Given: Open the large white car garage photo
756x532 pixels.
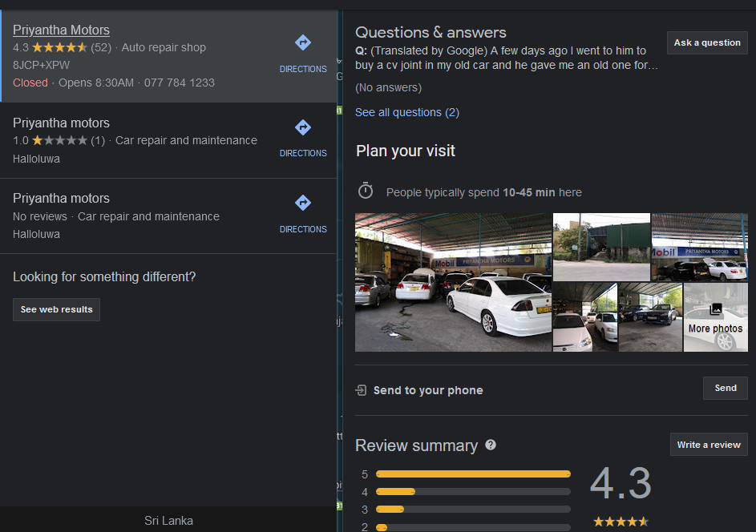Looking at the screenshot, I should click(x=453, y=282).
